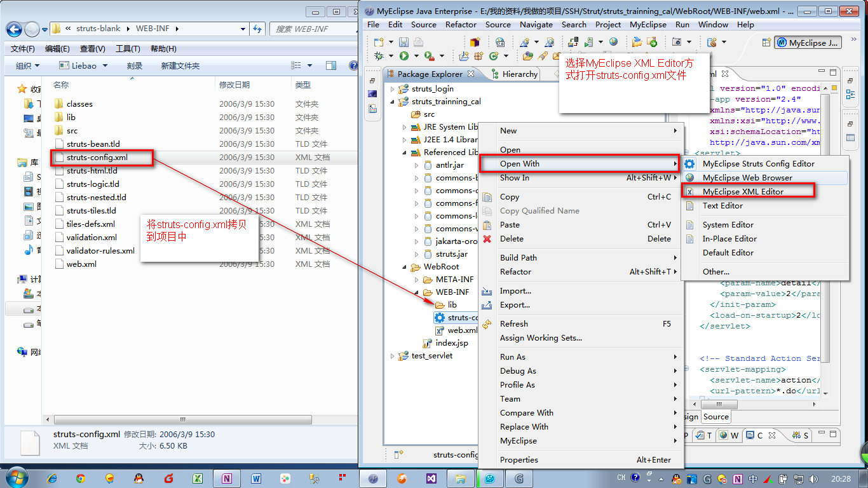Click the web.xml file icon in Package Explorer
Screen dimensions: 868x488
[x=440, y=330]
